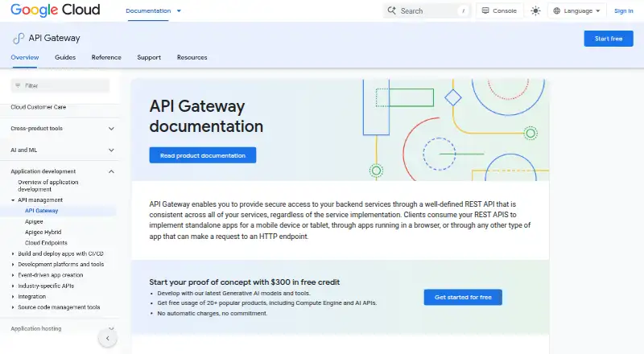Click Get started for free button
Image resolution: width=644 pixels, height=354 pixels.
click(x=463, y=298)
